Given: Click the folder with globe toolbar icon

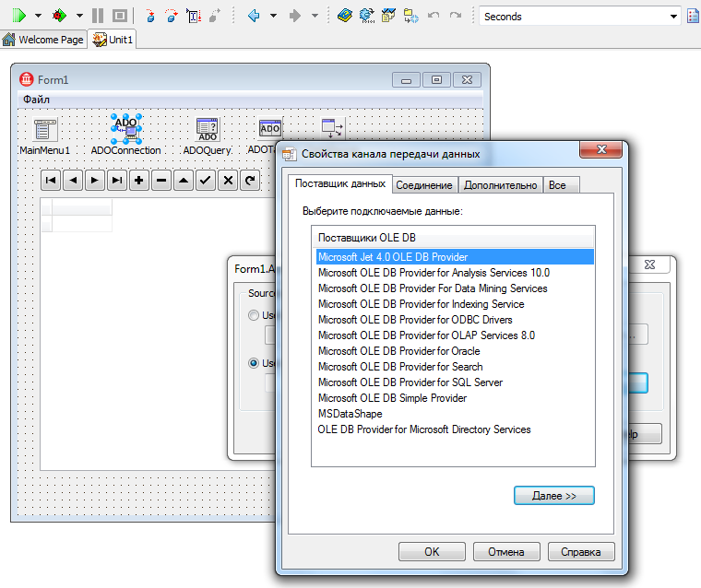Looking at the screenshot, I should click(410, 16).
